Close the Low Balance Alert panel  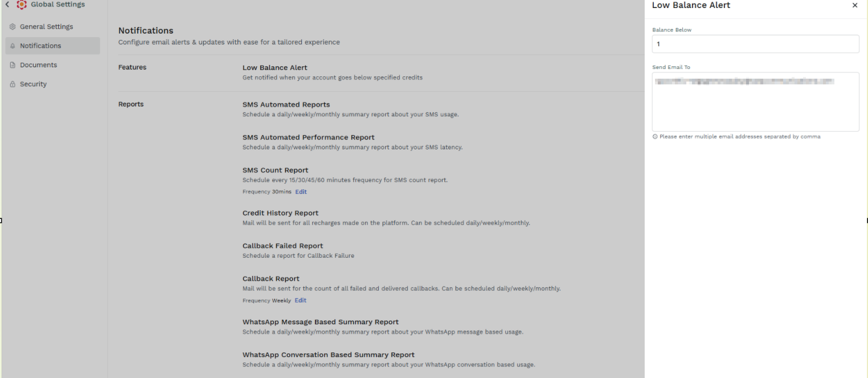click(x=855, y=5)
